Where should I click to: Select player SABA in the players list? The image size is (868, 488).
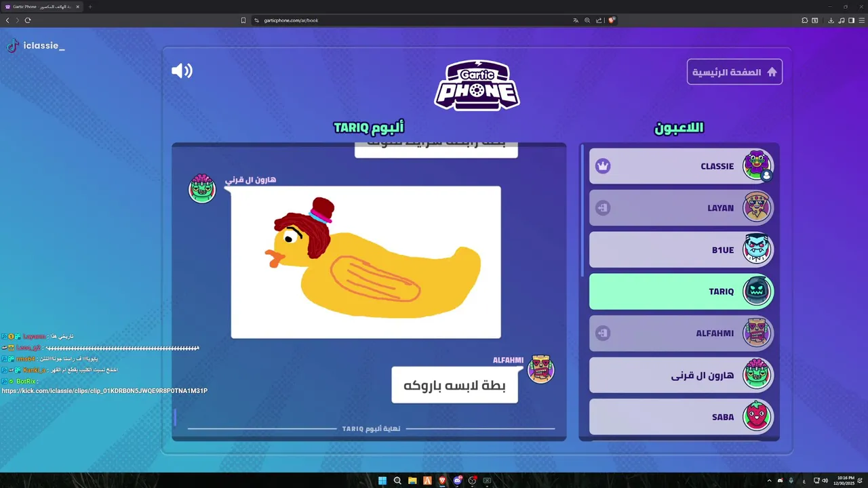(x=681, y=417)
